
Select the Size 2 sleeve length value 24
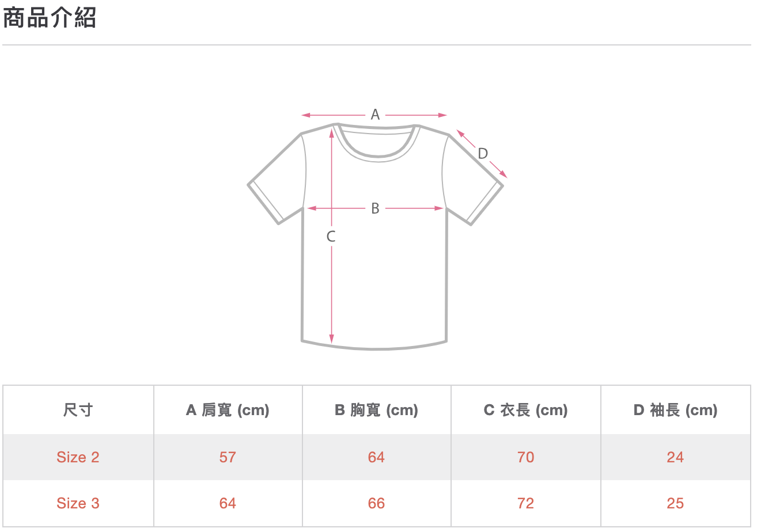tap(675, 457)
